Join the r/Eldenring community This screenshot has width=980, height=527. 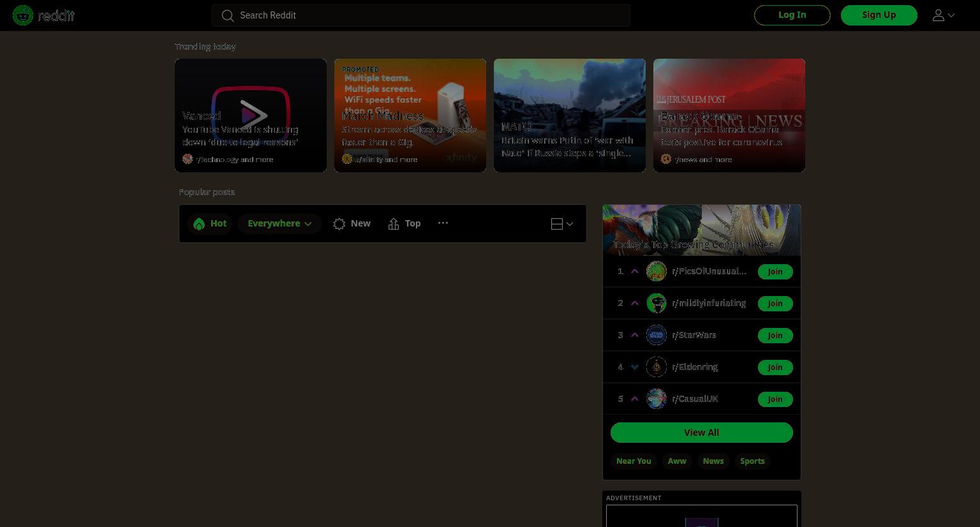point(775,367)
